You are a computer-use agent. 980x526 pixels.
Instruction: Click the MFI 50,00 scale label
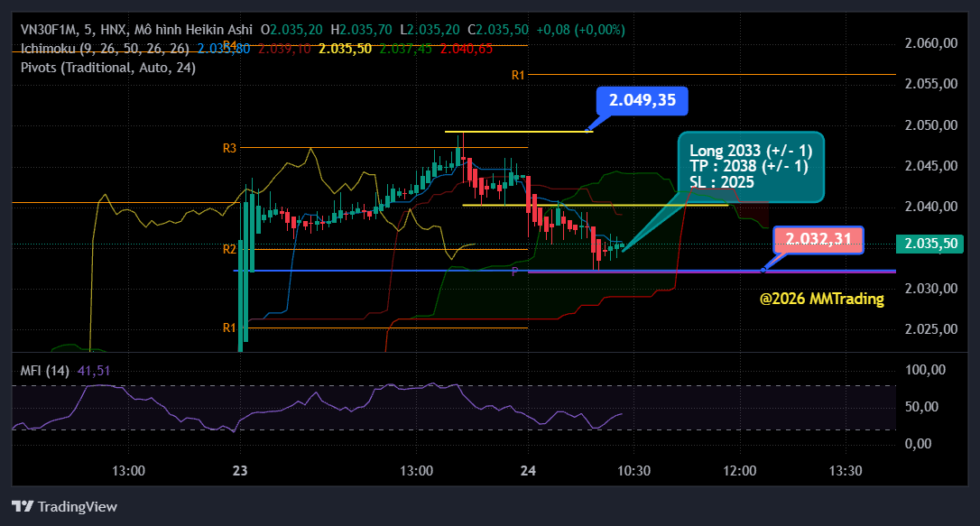click(x=921, y=407)
